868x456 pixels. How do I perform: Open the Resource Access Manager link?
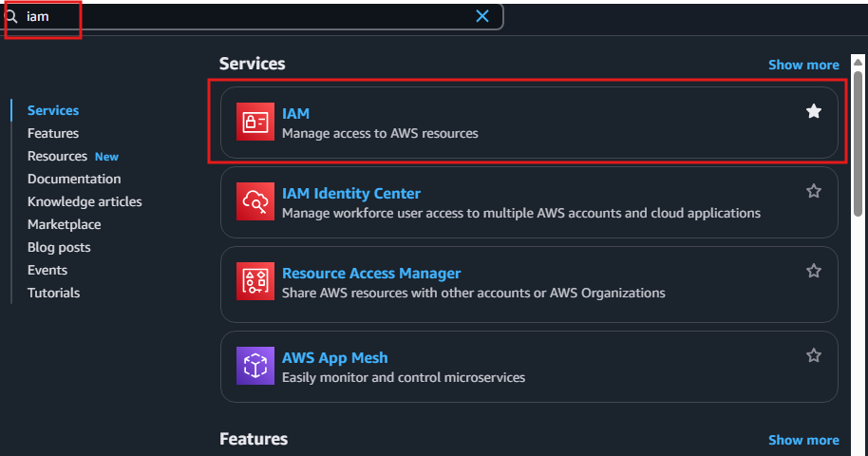point(371,274)
